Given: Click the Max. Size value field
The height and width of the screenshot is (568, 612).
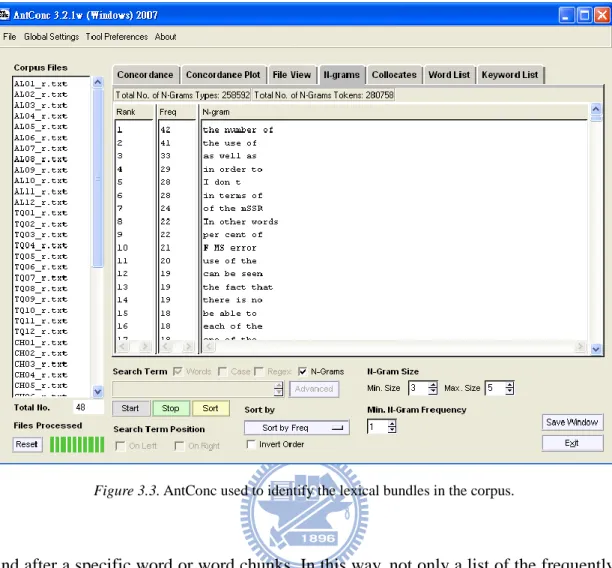Looking at the screenshot, I should pos(495,388).
